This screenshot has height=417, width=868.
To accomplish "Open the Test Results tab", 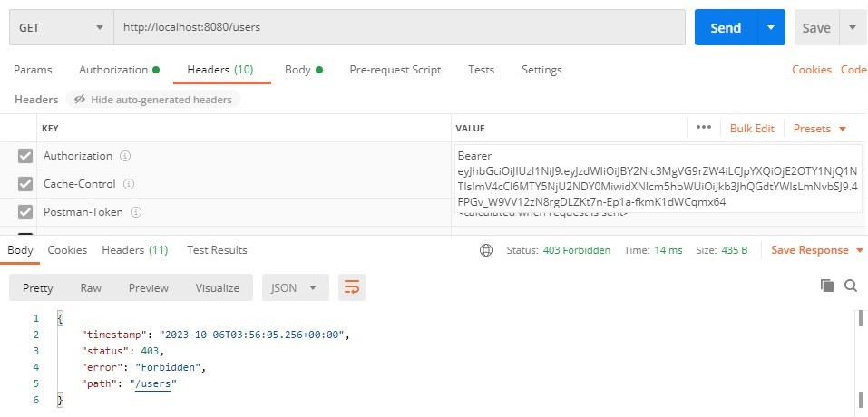I will 217,250.
